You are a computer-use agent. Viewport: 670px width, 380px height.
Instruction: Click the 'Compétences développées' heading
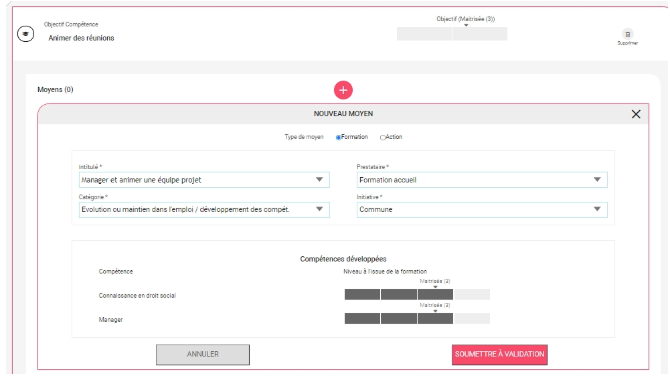[x=343, y=259]
